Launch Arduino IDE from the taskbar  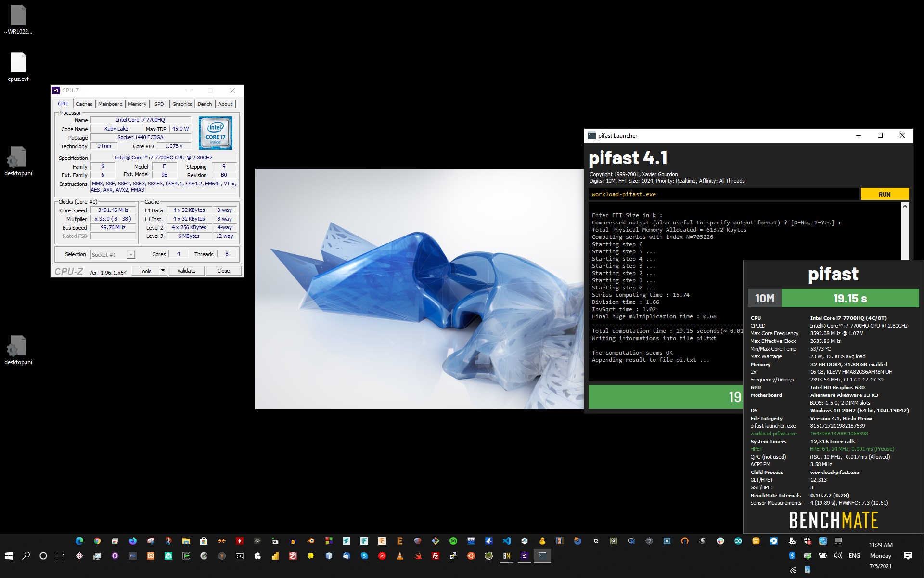pos(738,541)
